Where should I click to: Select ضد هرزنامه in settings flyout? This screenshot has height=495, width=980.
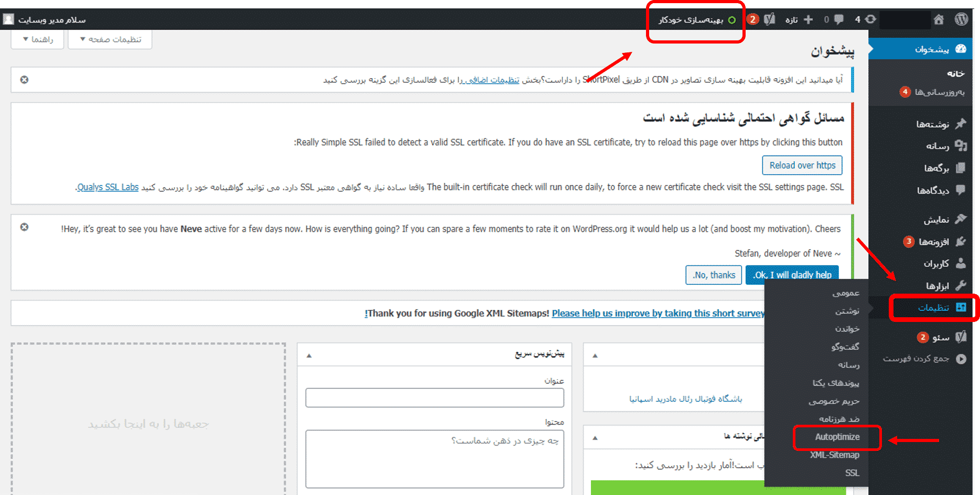click(x=839, y=419)
